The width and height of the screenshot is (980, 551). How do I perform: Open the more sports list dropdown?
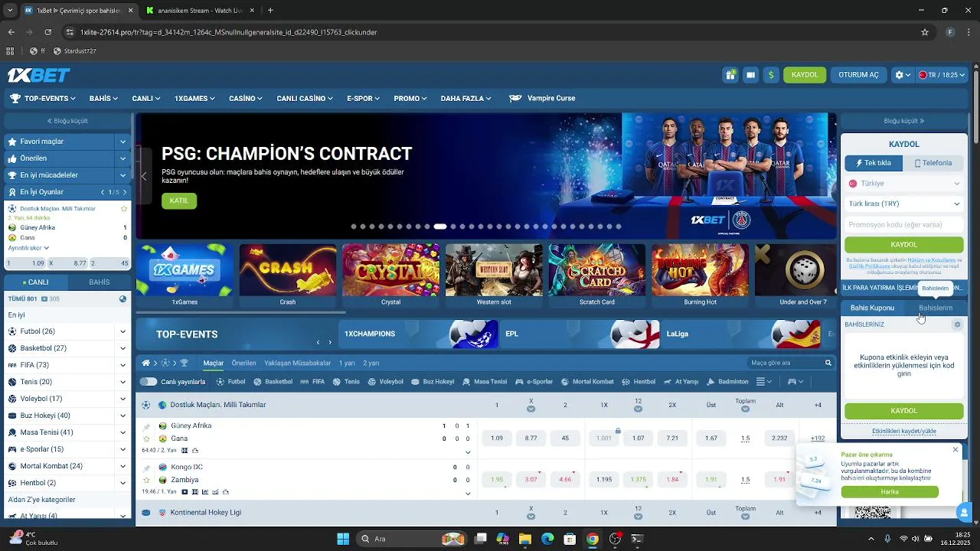click(x=764, y=382)
